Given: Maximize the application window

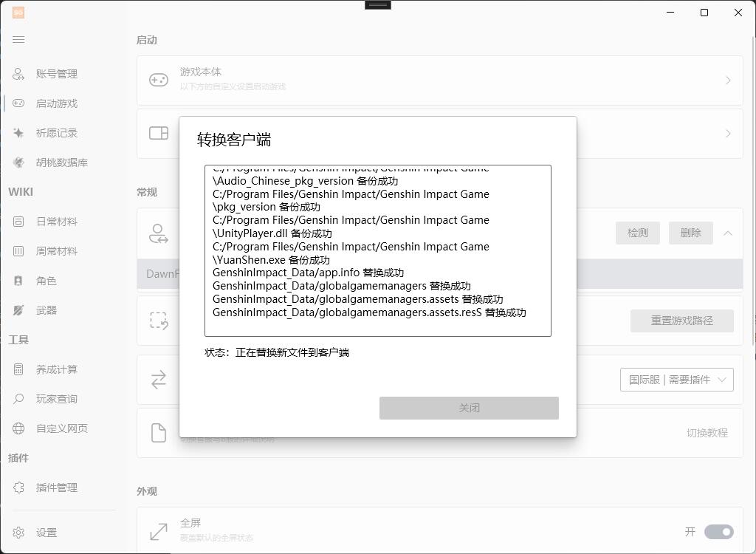Looking at the screenshot, I should 704,13.
